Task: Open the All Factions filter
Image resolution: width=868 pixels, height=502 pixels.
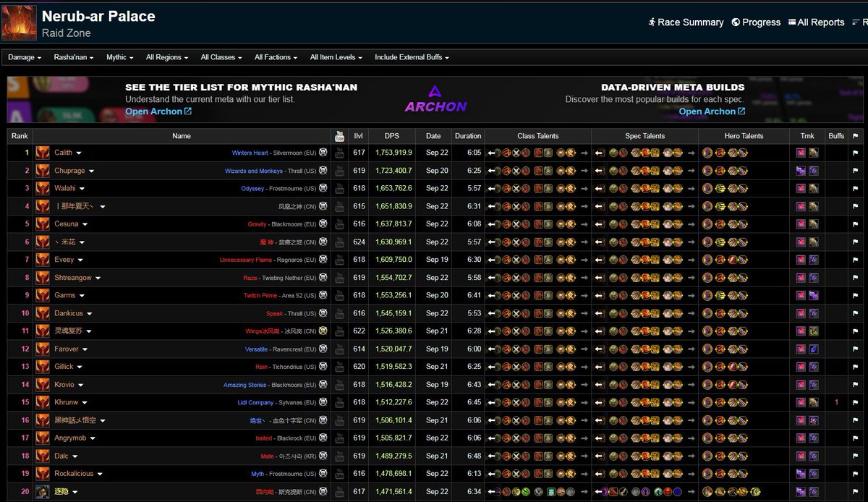Action: point(276,57)
